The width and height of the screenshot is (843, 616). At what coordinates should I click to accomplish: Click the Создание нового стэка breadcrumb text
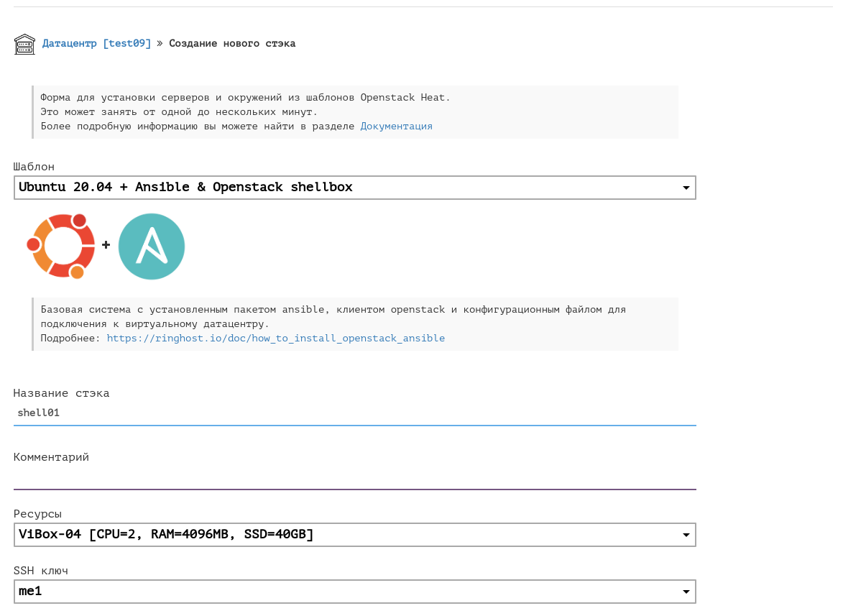point(232,44)
